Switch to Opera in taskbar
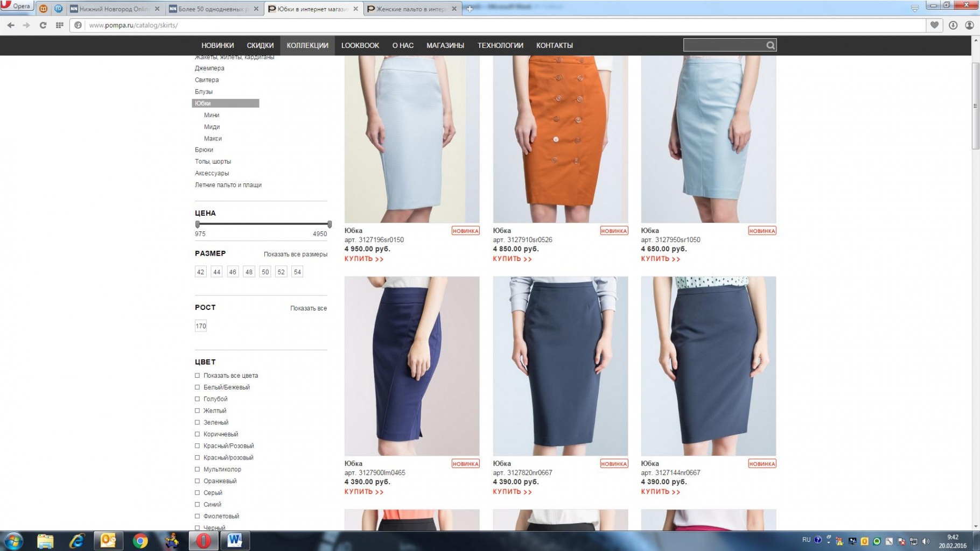 204,541
